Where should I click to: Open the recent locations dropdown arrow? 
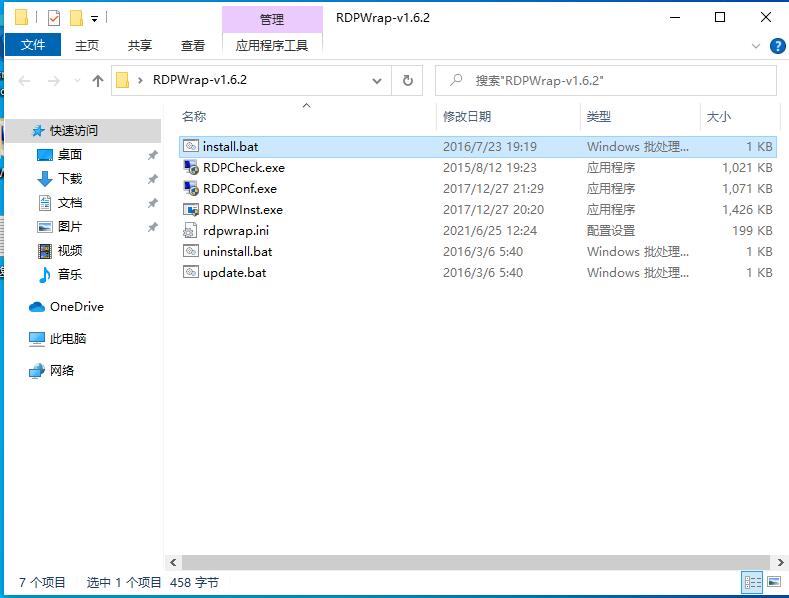[77, 81]
